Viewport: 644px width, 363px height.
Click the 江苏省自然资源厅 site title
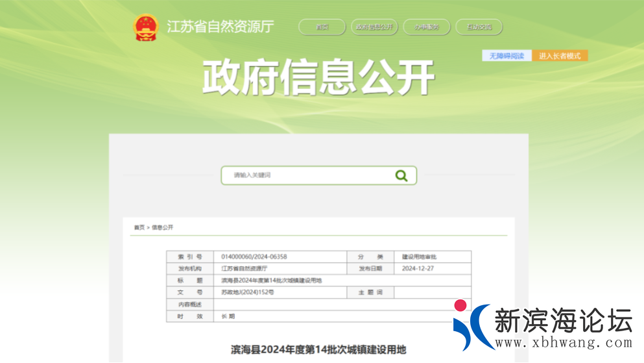[x=221, y=27]
